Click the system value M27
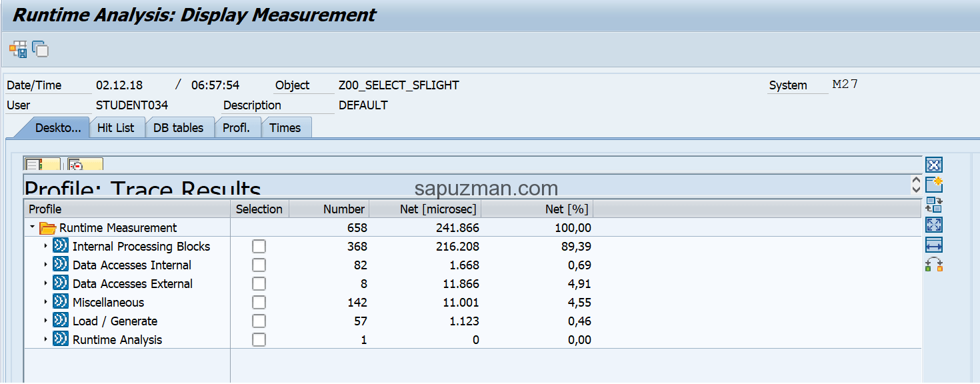The image size is (980, 384). 845,85
